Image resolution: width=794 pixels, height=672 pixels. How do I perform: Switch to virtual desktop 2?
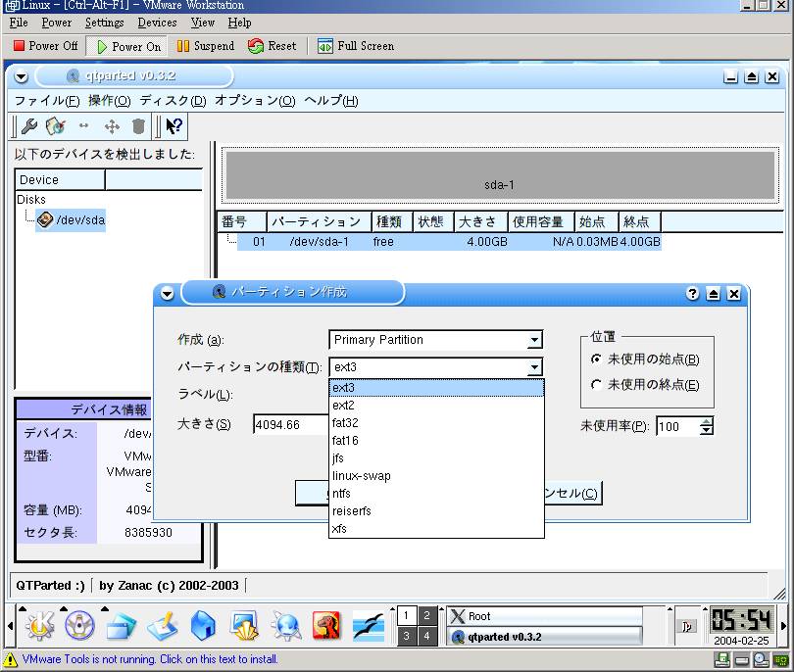[x=426, y=615]
